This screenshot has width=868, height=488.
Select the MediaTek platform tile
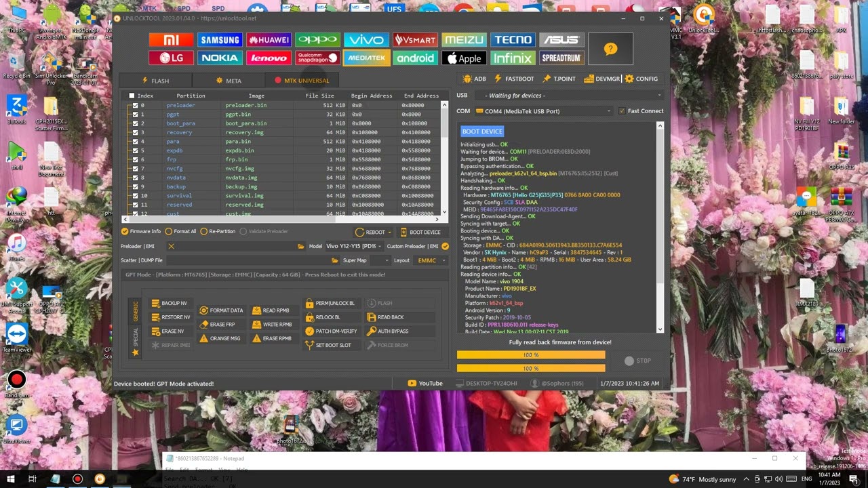[x=366, y=58]
